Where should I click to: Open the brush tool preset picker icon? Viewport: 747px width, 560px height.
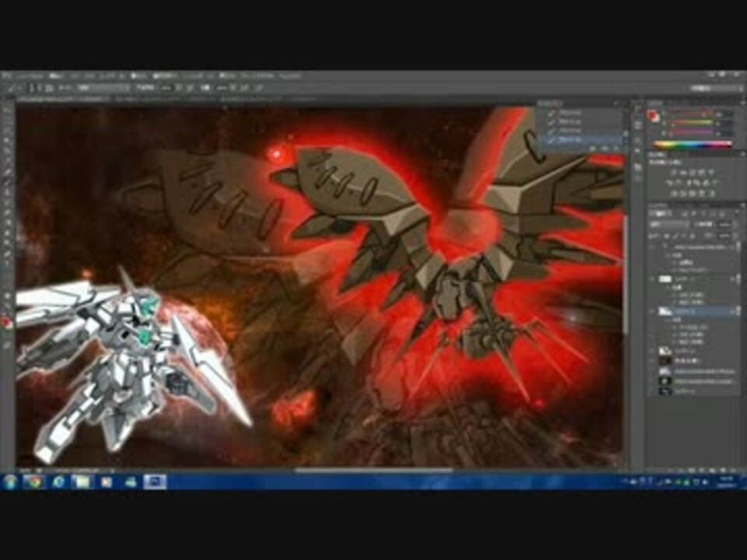point(10,88)
